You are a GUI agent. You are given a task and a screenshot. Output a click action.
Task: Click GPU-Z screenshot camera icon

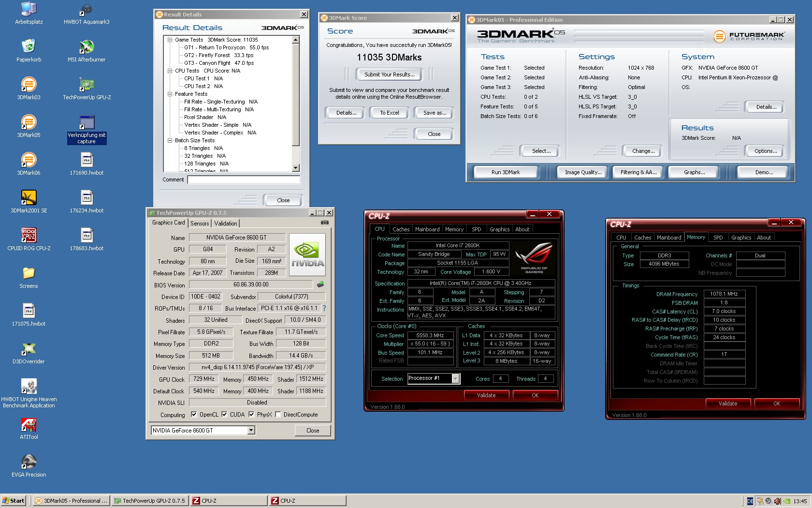coord(325,223)
